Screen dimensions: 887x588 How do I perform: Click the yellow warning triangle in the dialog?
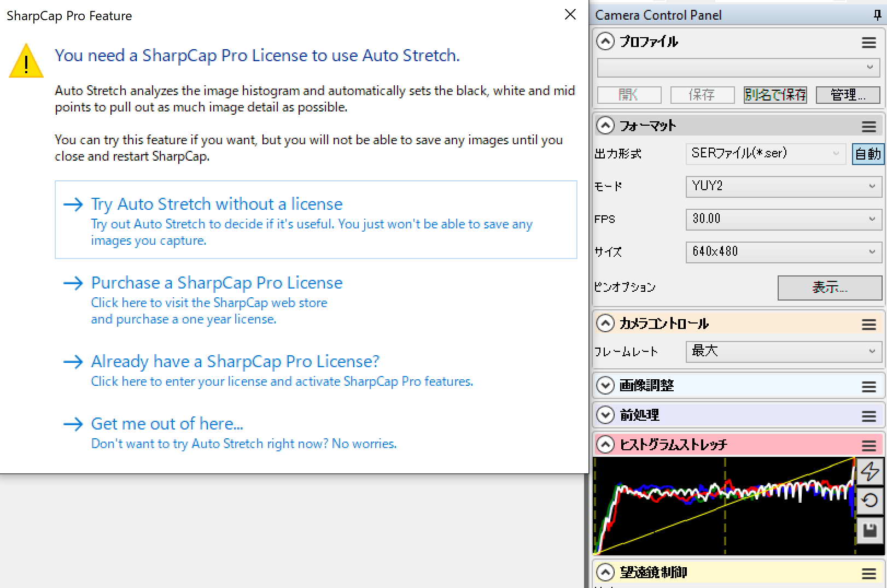pyautogui.click(x=26, y=60)
